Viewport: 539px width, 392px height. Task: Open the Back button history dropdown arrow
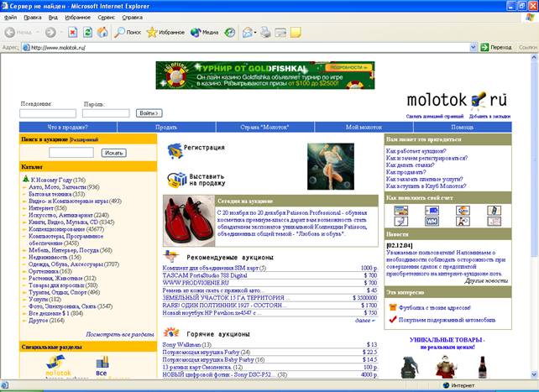click(37, 32)
